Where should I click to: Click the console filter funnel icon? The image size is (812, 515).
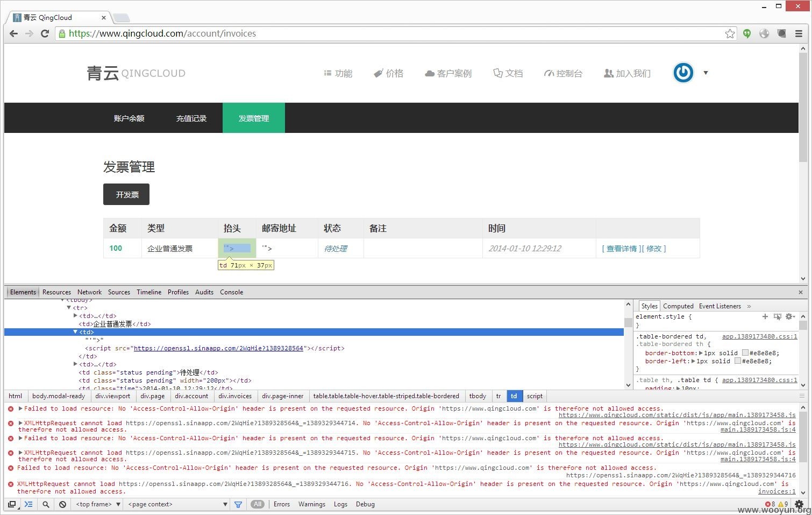[x=238, y=504]
